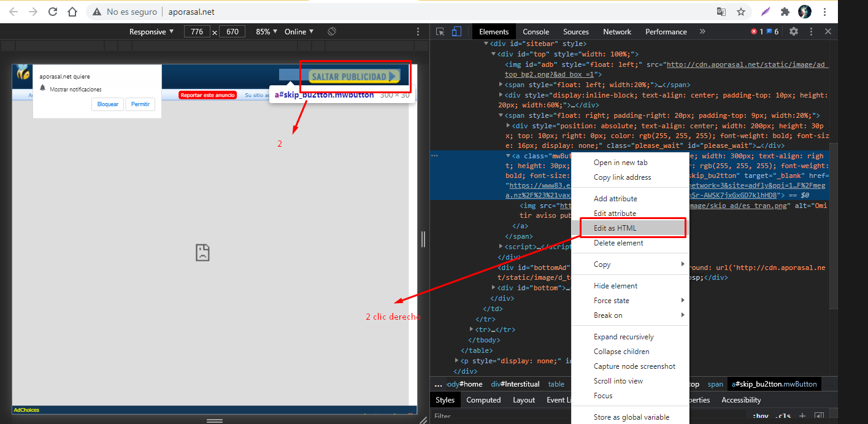Click the new style rule plus icon
The image size is (868, 424).
804,417
